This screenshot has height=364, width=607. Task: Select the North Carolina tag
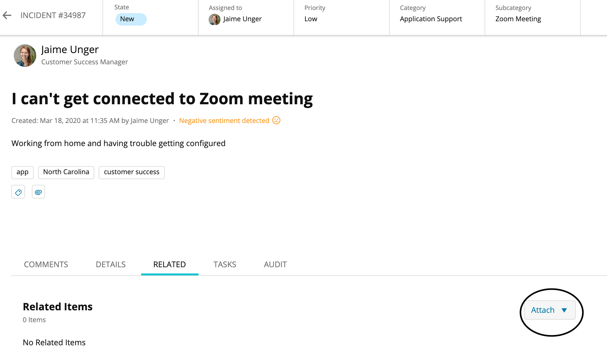(x=66, y=172)
